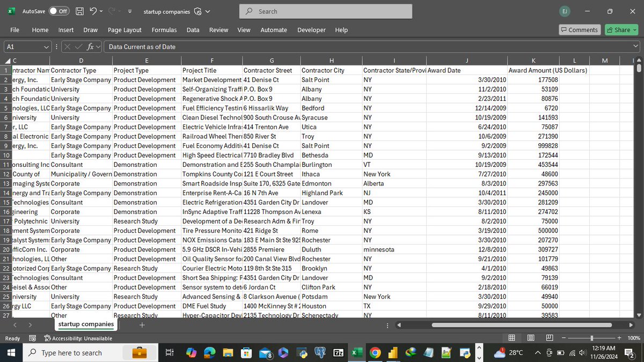The height and width of the screenshot is (362, 644).
Task: Toggle the AutoSave switch
Action: click(58, 11)
